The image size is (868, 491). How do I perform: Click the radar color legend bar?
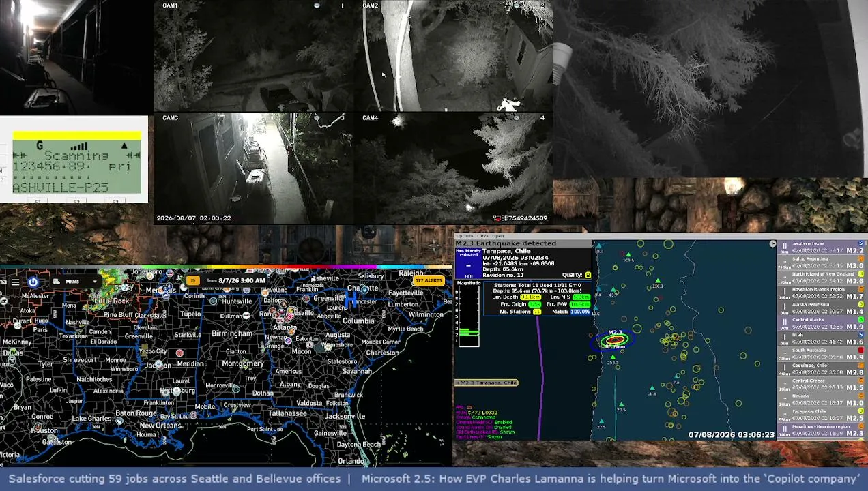(x=226, y=267)
